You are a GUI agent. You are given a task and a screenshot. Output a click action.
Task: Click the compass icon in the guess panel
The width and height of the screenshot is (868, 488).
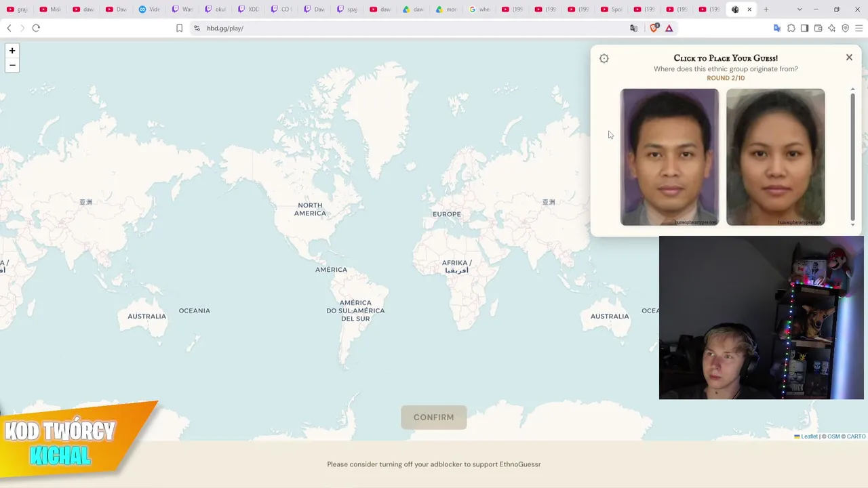(604, 58)
